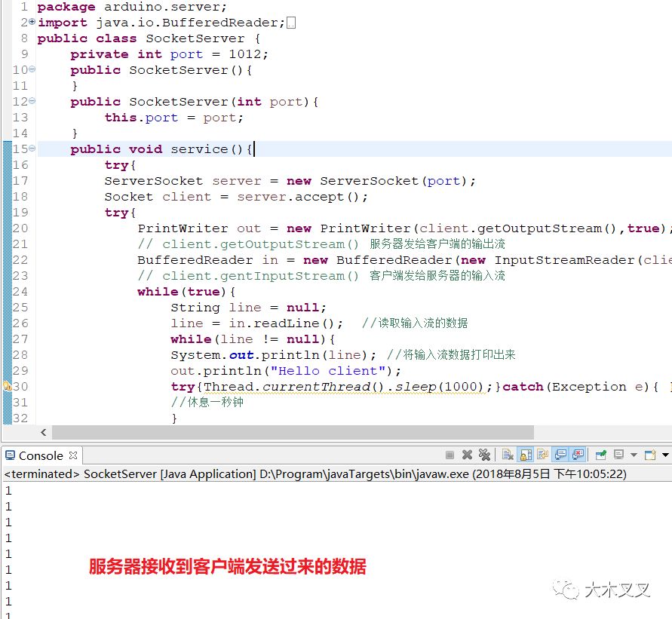Collapse the service() method fold on line 15
Viewport: 672px width, 619px height.
[x=30, y=149]
